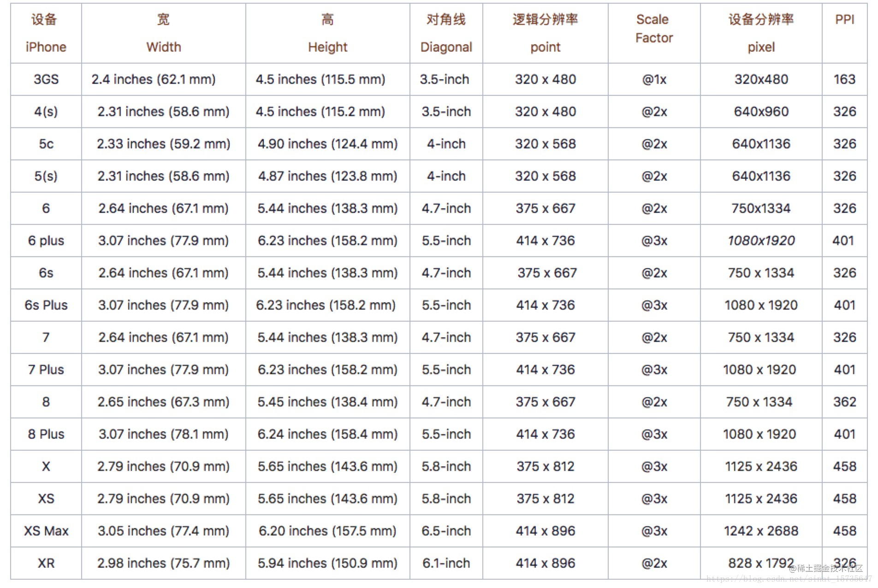The image size is (878, 588).
Task: Click the 8 Plus row's PPI value '401'
Action: pos(844,434)
